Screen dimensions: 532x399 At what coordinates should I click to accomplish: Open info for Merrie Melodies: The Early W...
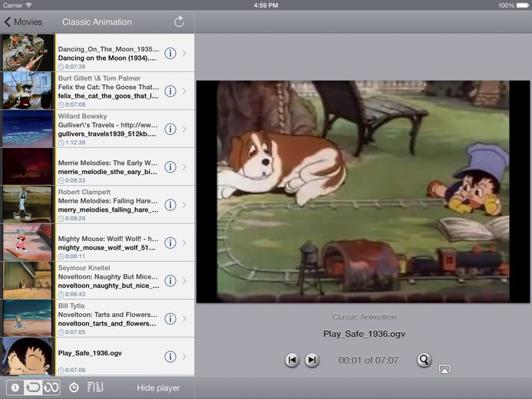pyautogui.click(x=170, y=167)
